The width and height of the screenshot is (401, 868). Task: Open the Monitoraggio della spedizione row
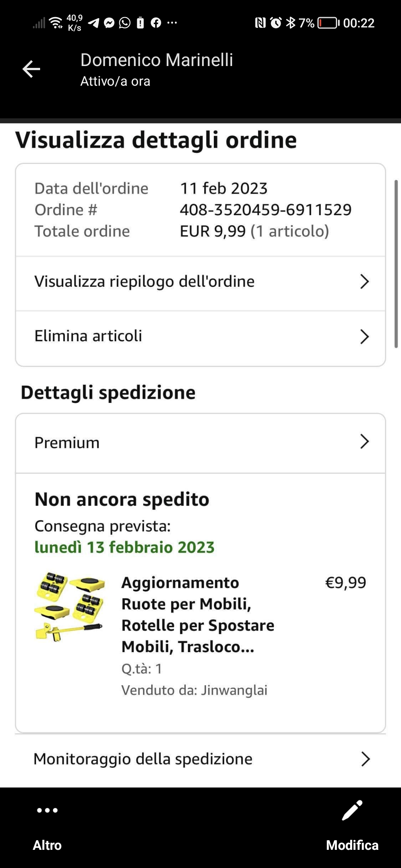pyautogui.click(x=143, y=759)
